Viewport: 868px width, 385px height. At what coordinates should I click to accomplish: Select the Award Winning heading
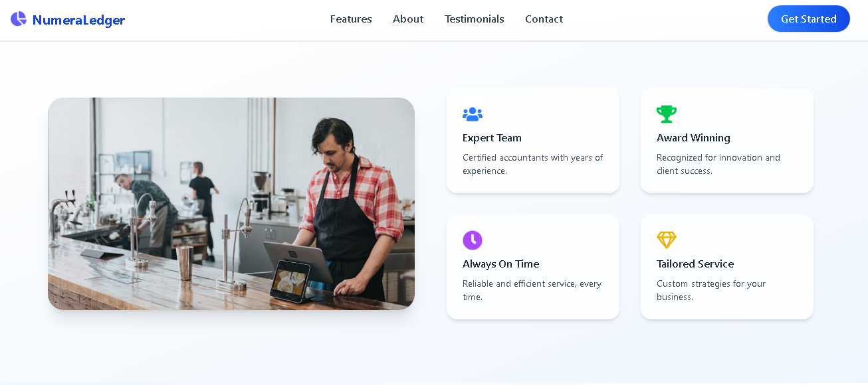[x=693, y=138]
